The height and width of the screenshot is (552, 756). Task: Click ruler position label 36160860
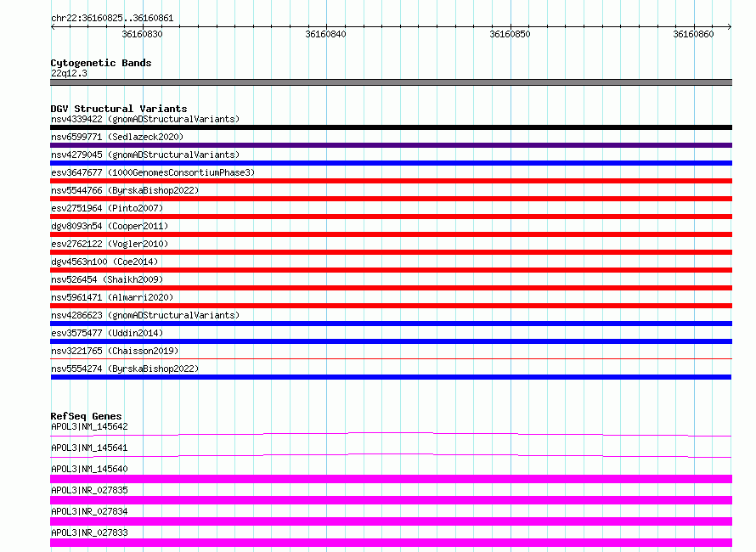tap(693, 34)
